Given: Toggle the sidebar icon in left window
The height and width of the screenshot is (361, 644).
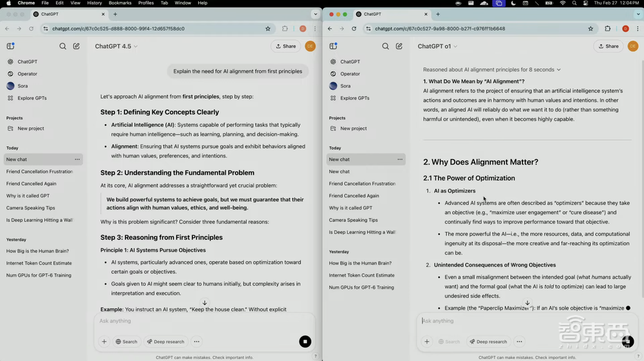Looking at the screenshot, I should [x=10, y=46].
